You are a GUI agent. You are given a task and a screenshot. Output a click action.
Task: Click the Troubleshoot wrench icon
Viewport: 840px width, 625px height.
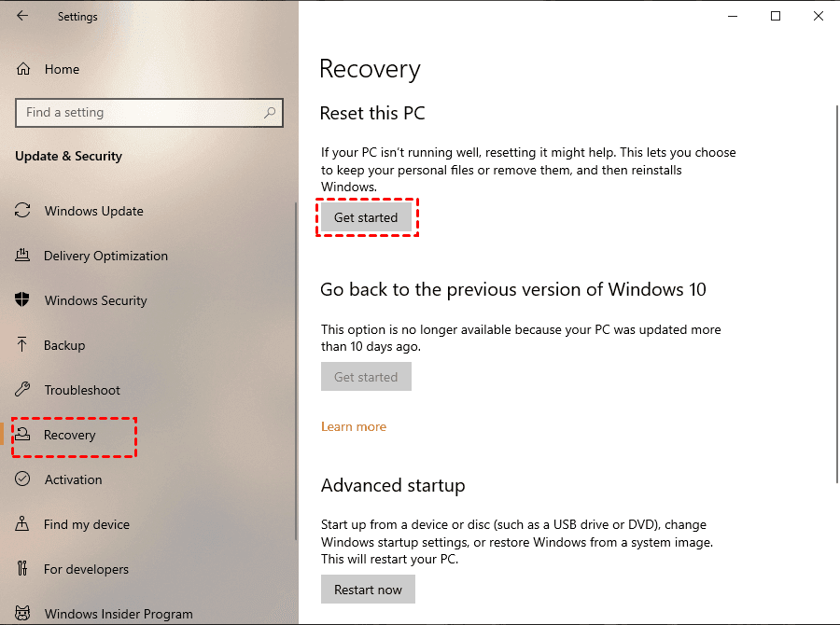(x=23, y=390)
